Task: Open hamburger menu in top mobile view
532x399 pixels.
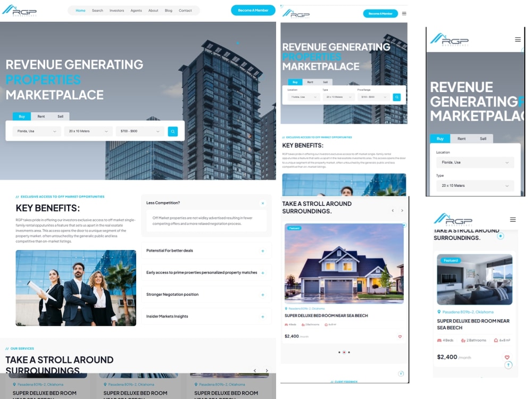Action: tap(518, 39)
